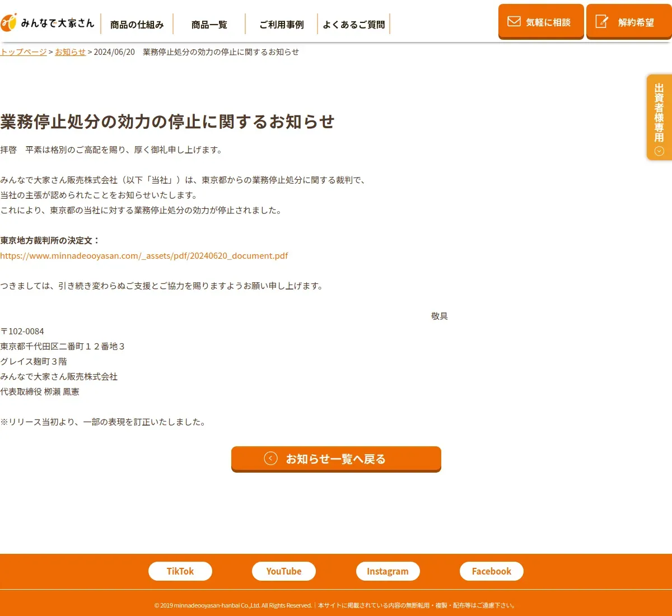This screenshot has width=672, height=616.
Task: Click the heading 業務停止処分の効力の停止に関するお知らせ
Action: (167, 122)
